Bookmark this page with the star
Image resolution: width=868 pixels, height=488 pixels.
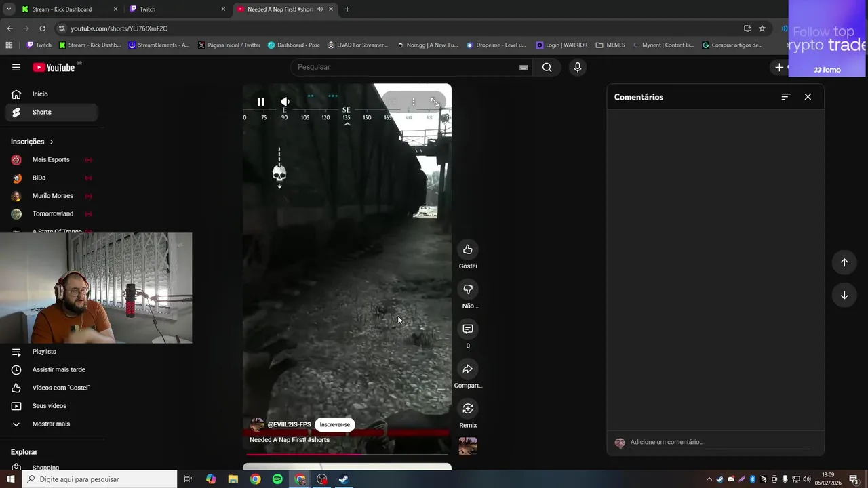click(x=762, y=28)
